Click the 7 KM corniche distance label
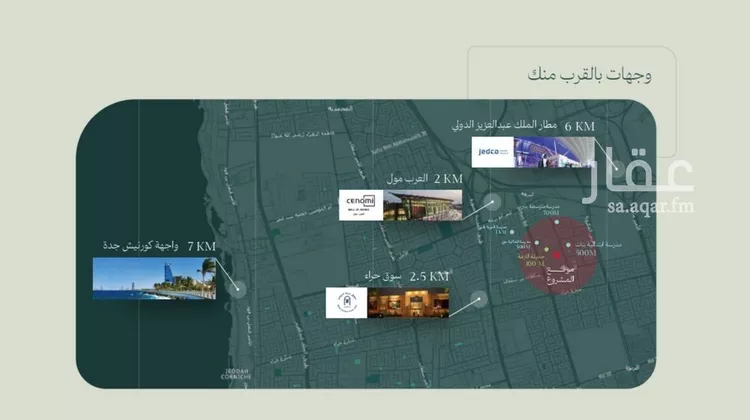This screenshot has height=420, width=750. coord(201,246)
